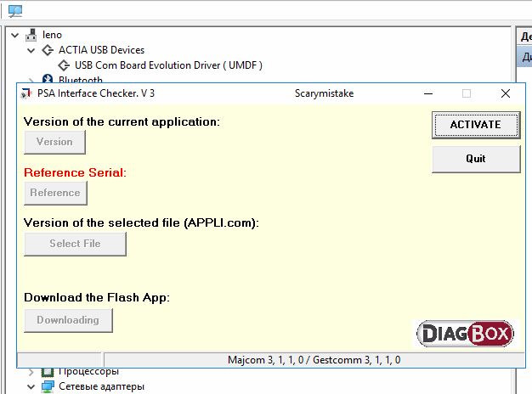
Task: Click 'Version of the current application' label
Action: pos(122,121)
